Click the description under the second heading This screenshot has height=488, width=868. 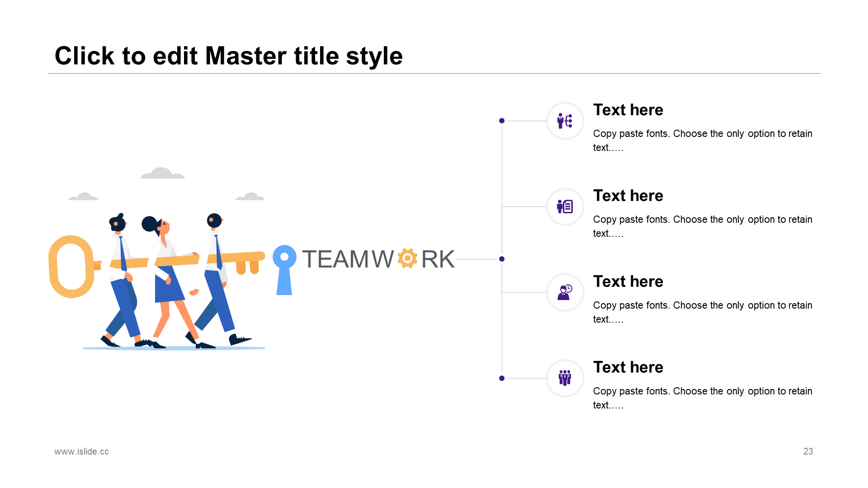[703, 226]
